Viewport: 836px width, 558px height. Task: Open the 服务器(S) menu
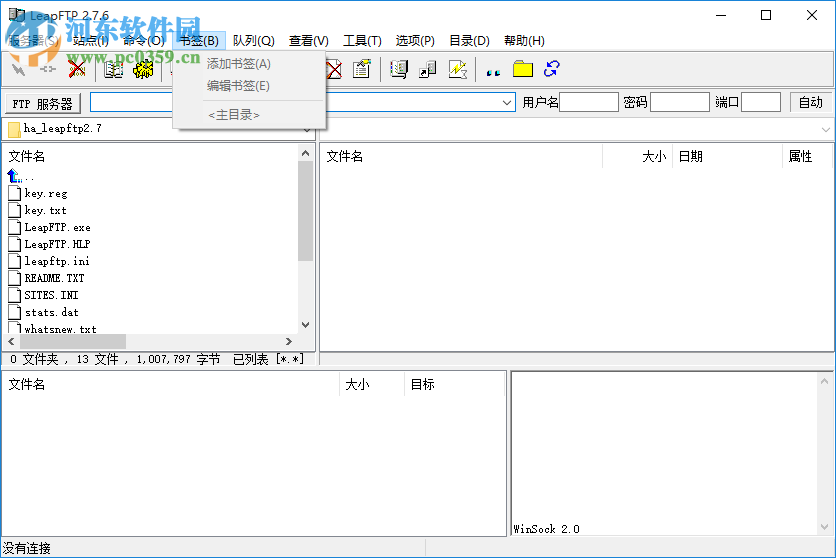(34, 41)
